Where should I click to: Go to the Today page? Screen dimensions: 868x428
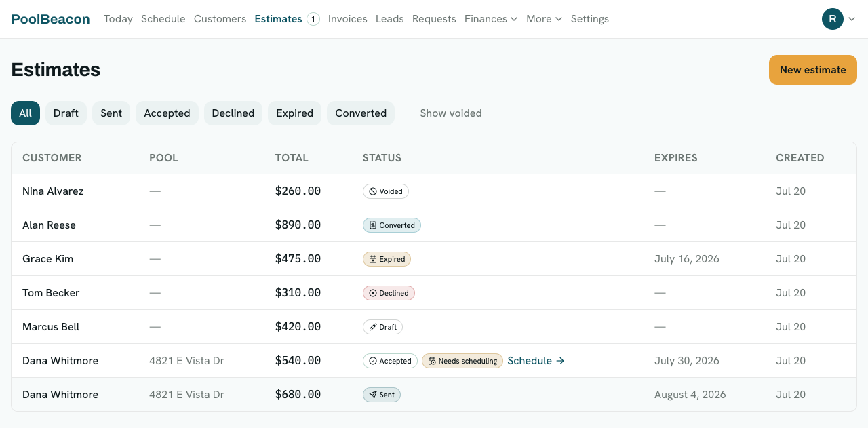[x=118, y=19]
